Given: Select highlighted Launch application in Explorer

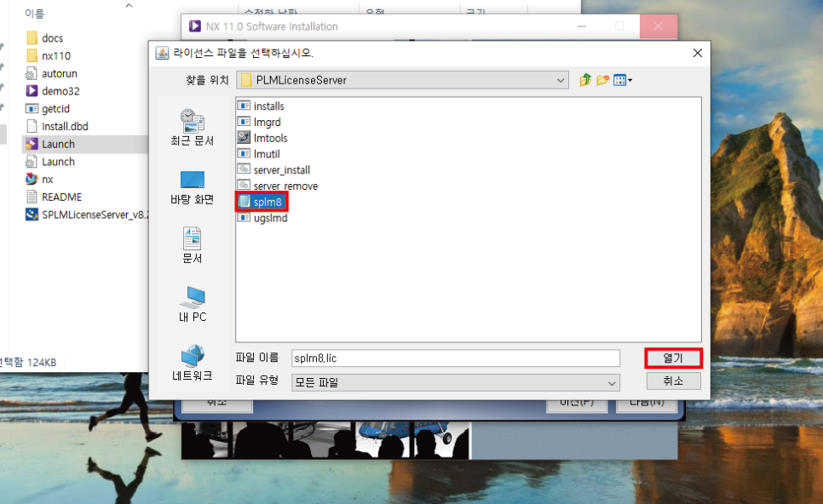Looking at the screenshot, I should point(85,144).
